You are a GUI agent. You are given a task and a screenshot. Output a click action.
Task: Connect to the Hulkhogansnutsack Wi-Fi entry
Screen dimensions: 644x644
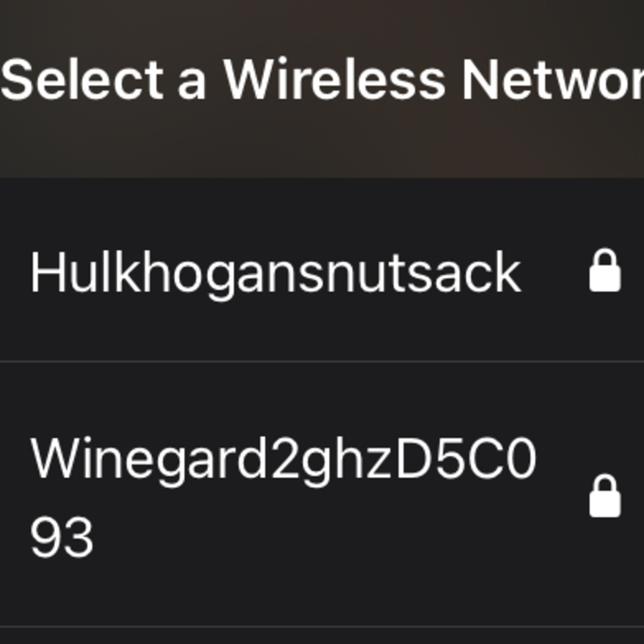[x=322, y=270]
